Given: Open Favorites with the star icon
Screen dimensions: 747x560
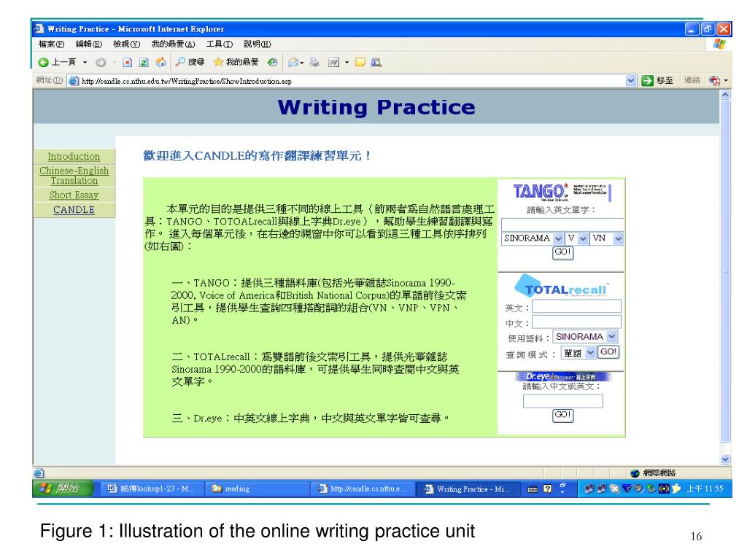Looking at the screenshot, I should tap(218, 62).
